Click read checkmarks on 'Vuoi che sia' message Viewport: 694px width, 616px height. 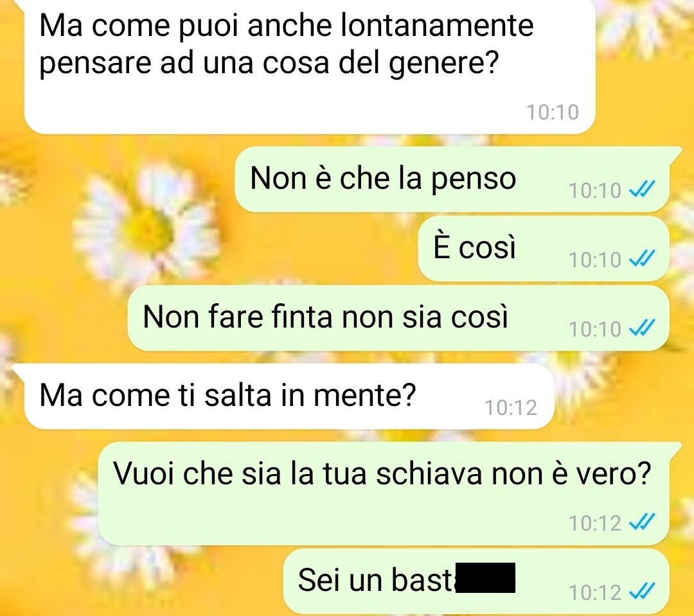coord(642,523)
